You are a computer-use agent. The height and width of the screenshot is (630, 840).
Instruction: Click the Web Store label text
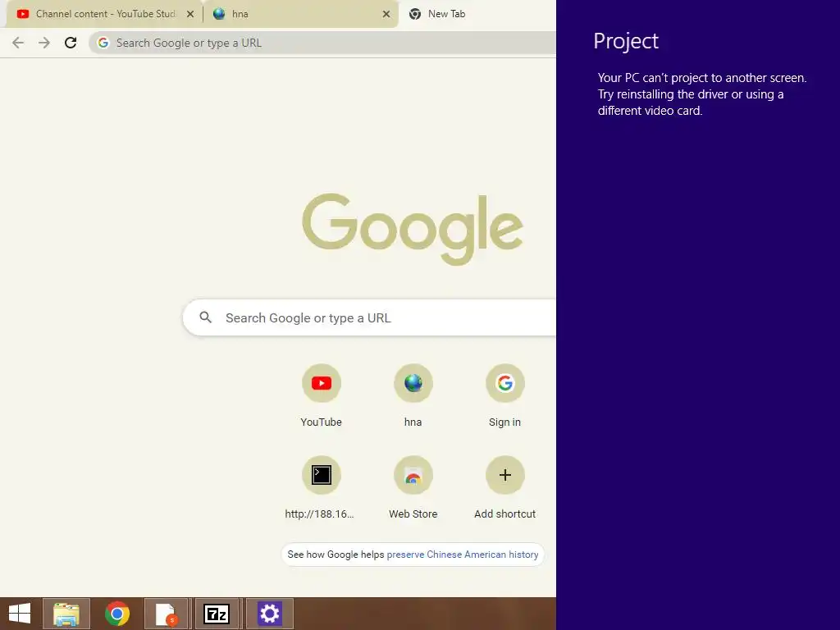(413, 514)
